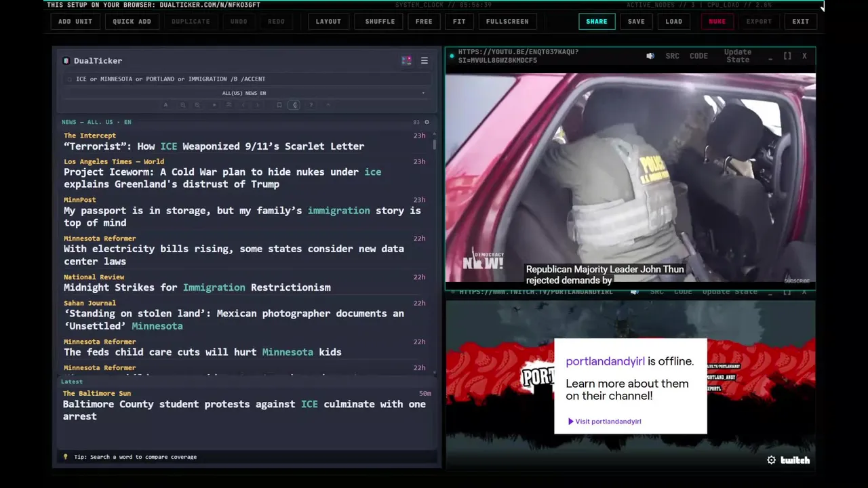This screenshot has width=868, height=488.
Task: Open the DualTicker hamburger menu
Action: (425, 61)
